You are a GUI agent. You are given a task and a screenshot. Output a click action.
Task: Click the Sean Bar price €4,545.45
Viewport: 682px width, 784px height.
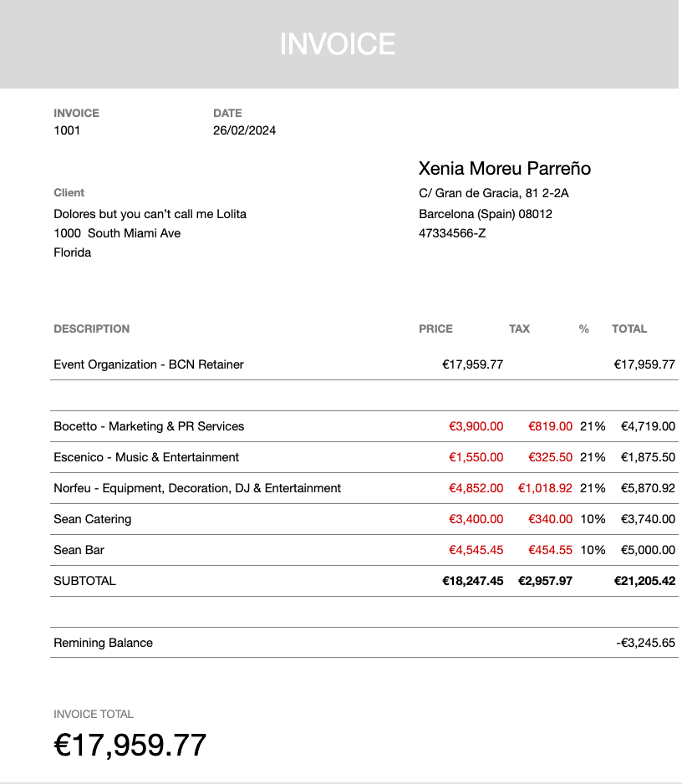(x=476, y=551)
